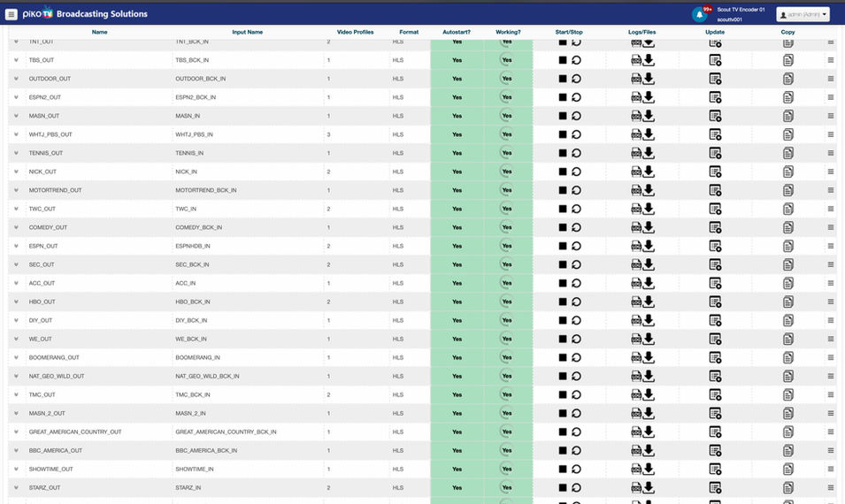
Task: Stop the ACC_OUT stream
Action: (x=563, y=283)
